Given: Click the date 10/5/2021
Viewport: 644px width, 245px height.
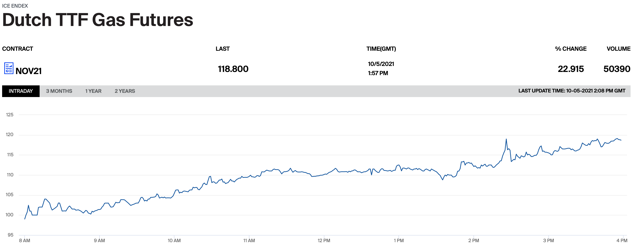Looking at the screenshot, I should click(x=381, y=64).
